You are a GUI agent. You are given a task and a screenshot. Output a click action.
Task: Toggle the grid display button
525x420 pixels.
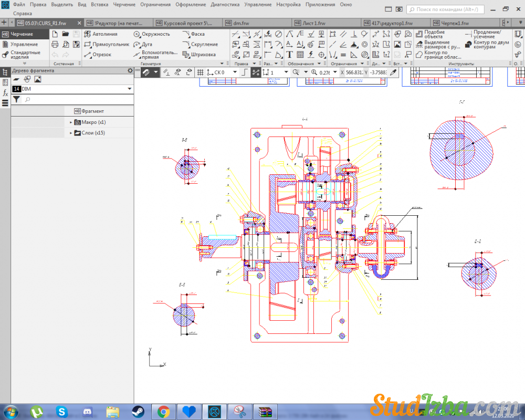point(200,72)
